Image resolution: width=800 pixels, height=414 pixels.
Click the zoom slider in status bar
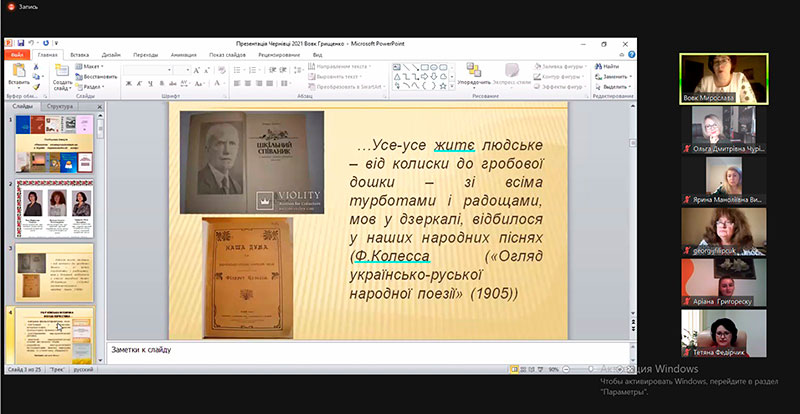[590, 369]
